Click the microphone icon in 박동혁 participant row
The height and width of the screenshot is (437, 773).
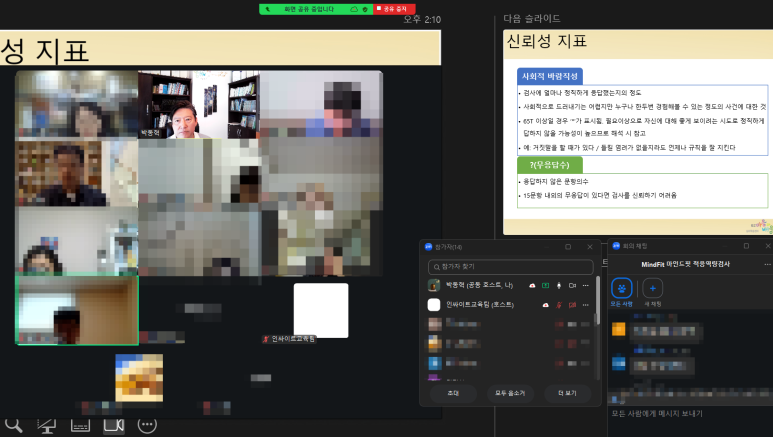click(x=559, y=286)
